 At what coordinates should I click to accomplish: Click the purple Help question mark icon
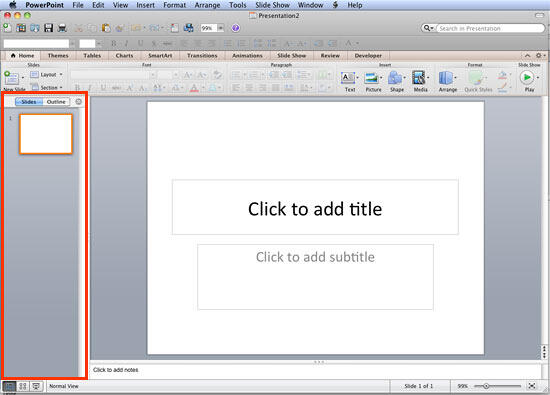[235, 28]
